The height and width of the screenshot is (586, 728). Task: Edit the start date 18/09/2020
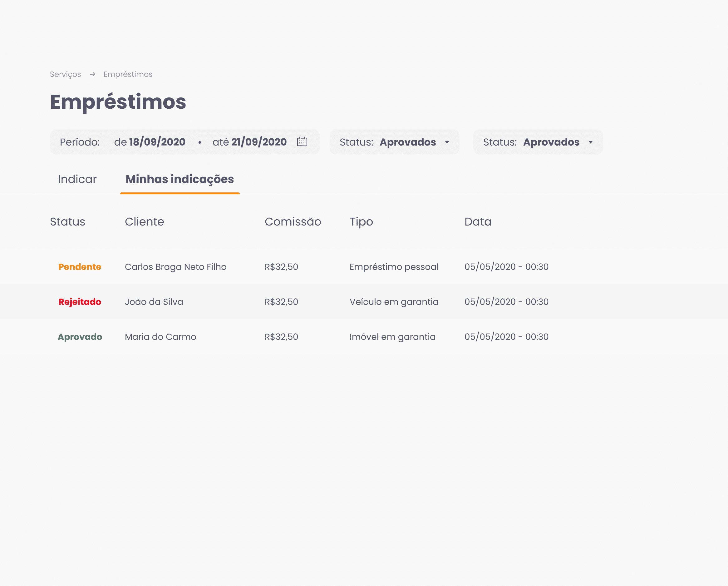point(157,142)
